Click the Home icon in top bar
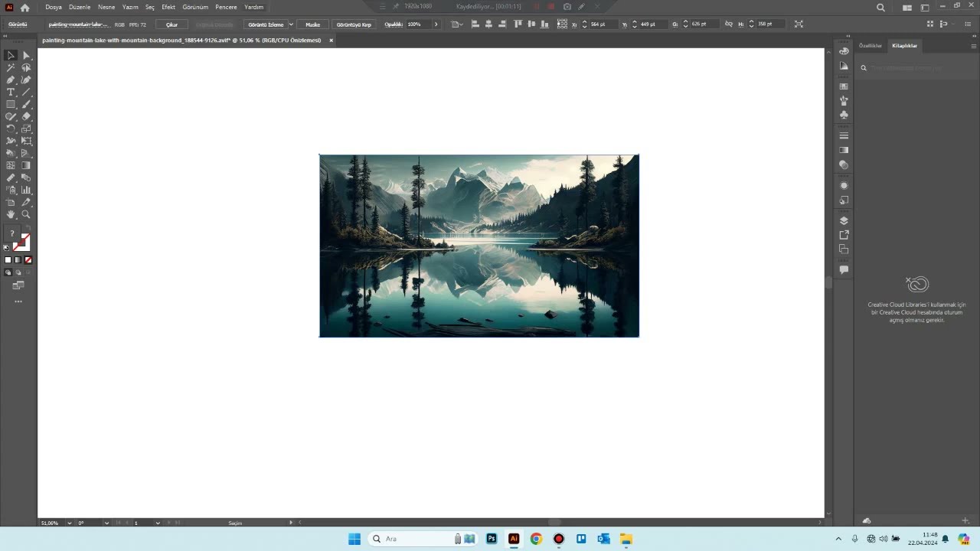Screen dimensions: 980x551 (24, 7)
